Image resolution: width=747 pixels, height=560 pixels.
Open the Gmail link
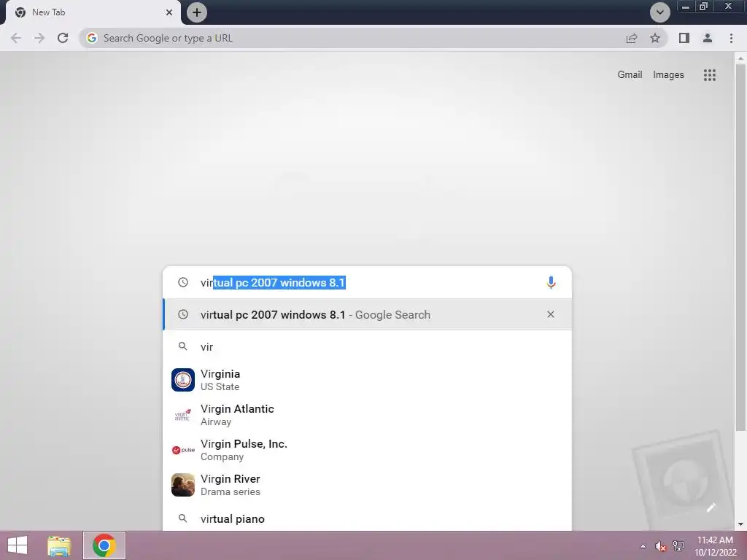coord(630,75)
